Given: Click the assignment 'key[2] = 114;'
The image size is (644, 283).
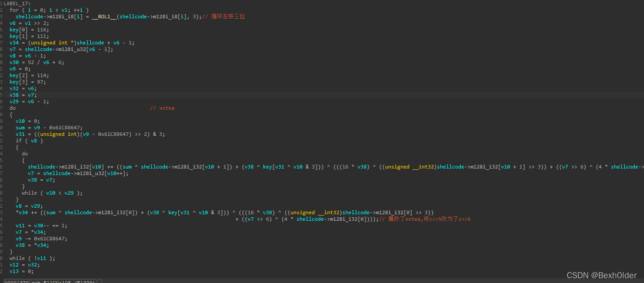Looking at the screenshot, I should (x=29, y=75).
